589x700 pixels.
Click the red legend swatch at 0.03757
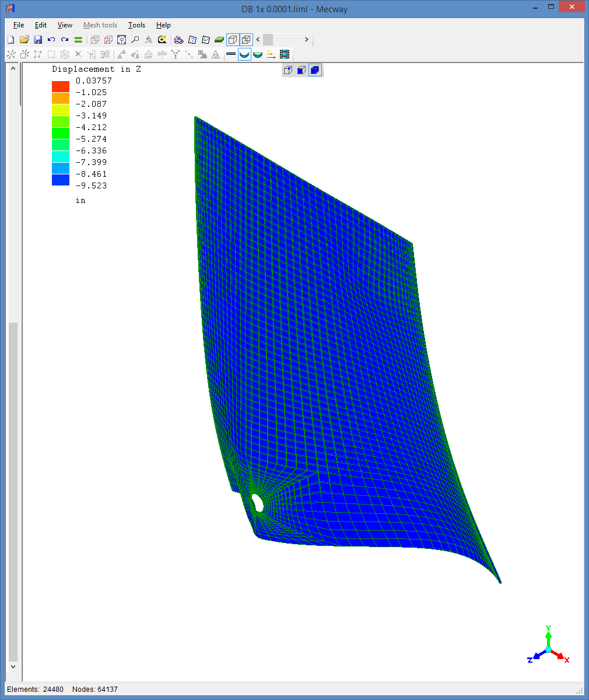pos(61,86)
